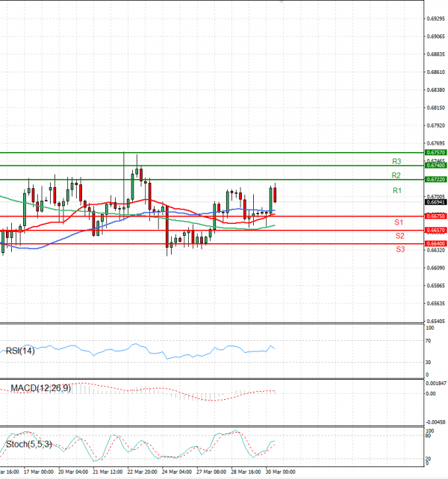Click the 0.67220 green price tag

(436, 180)
